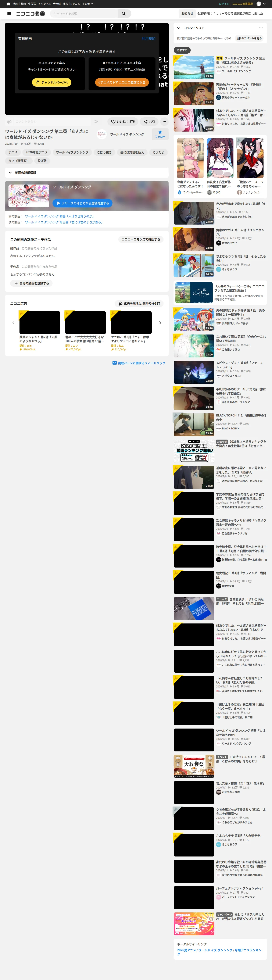
Task: Open the three-dot menu beside share
Action: 164,122
